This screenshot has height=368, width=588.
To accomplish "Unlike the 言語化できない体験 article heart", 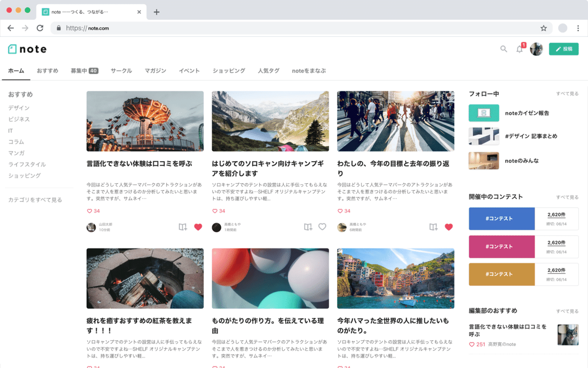I will (x=197, y=227).
